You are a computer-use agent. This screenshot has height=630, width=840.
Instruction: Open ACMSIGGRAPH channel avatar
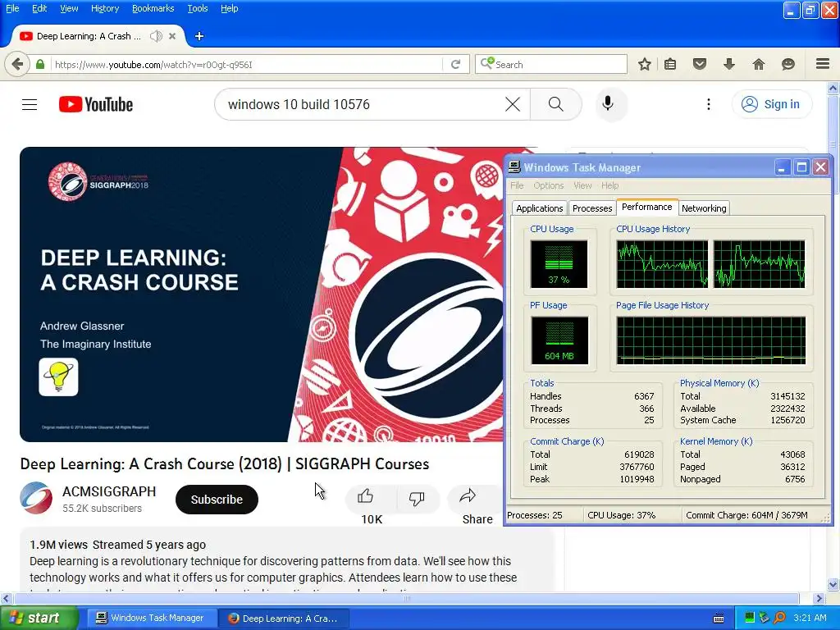coord(36,498)
